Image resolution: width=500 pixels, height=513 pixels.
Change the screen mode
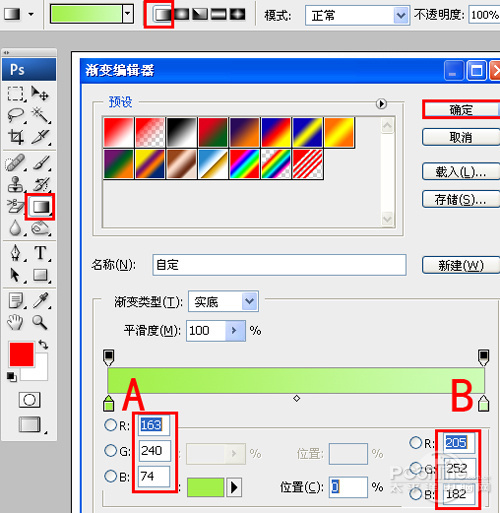(30, 424)
